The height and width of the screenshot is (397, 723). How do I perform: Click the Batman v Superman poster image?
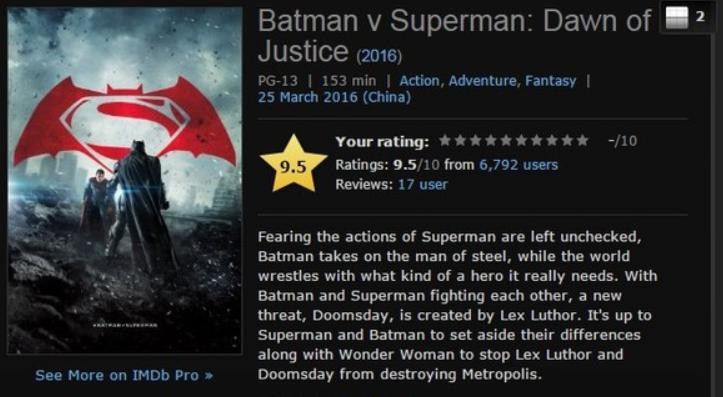[124, 180]
